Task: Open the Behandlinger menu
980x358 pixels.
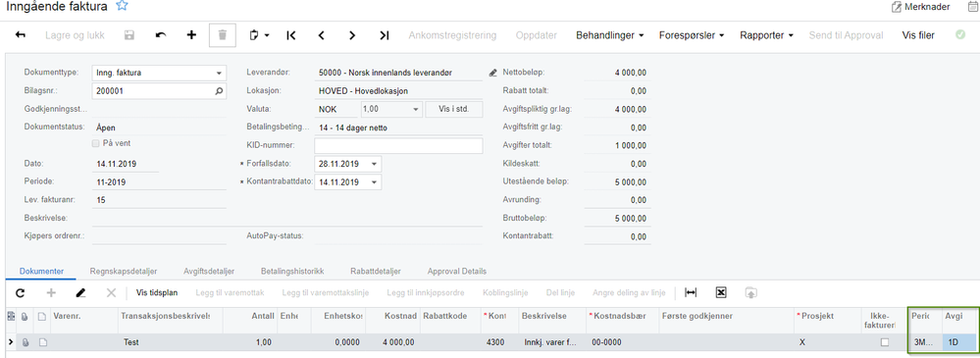Action: click(x=610, y=35)
